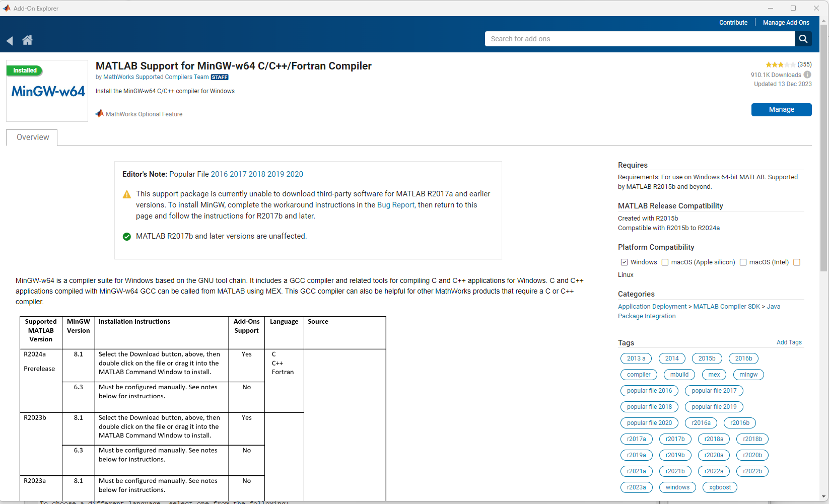Select the 'compiler' tag
The image size is (829, 504).
coord(639,375)
